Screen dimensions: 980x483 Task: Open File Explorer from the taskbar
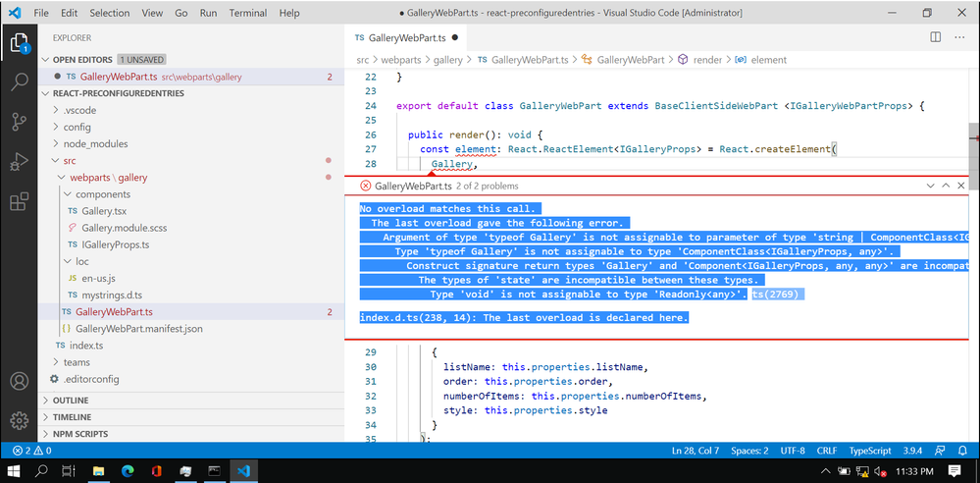pyautogui.click(x=99, y=470)
